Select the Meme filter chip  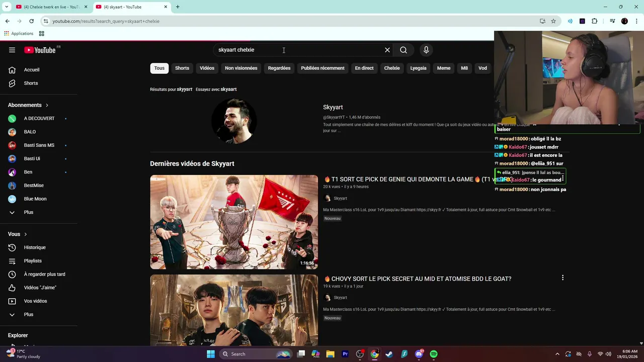coord(444,68)
